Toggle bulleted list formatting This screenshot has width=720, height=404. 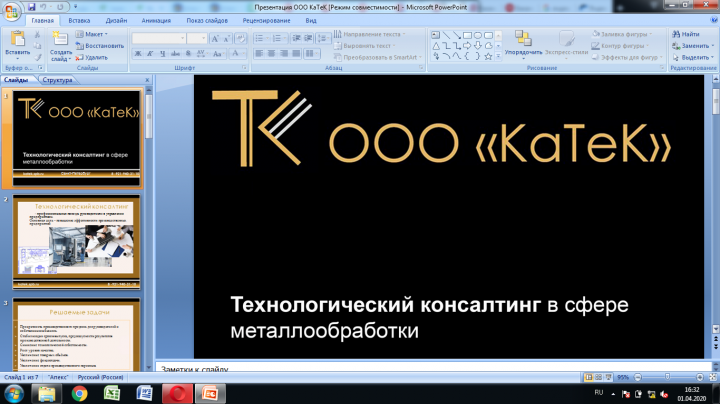[x=261, y=38]
